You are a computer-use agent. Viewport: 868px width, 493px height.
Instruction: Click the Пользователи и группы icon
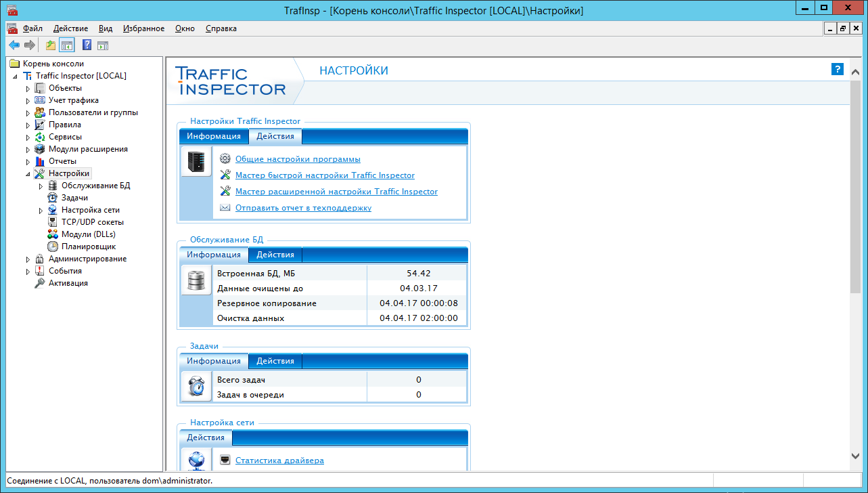point(40,112)
